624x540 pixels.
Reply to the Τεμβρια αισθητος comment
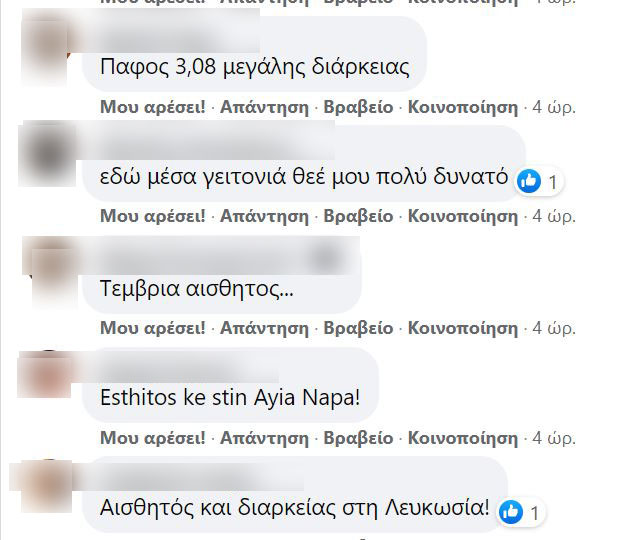265,328
